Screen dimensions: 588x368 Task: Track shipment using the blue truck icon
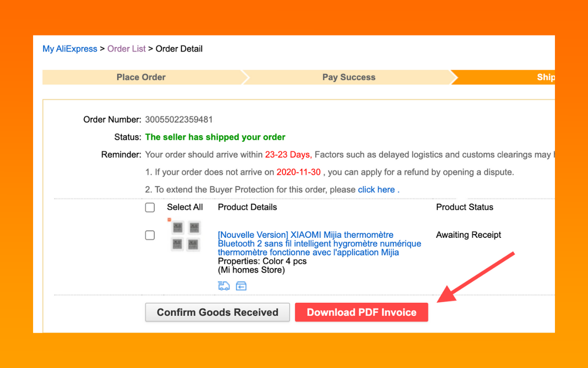(224, 286)
